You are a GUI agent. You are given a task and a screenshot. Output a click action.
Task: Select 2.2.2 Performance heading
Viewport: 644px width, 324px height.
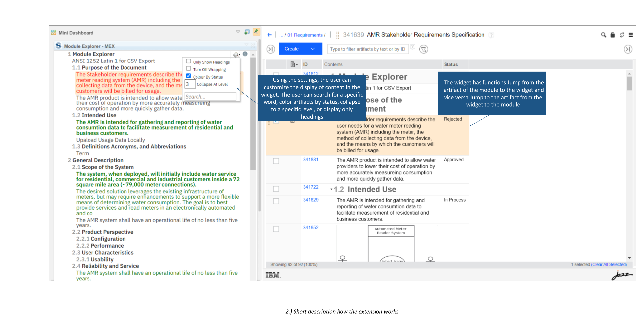100,246
